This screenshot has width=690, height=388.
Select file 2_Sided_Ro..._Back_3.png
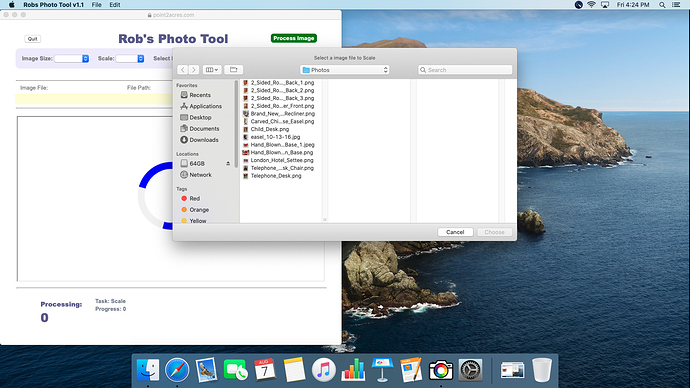coord(279,98)
